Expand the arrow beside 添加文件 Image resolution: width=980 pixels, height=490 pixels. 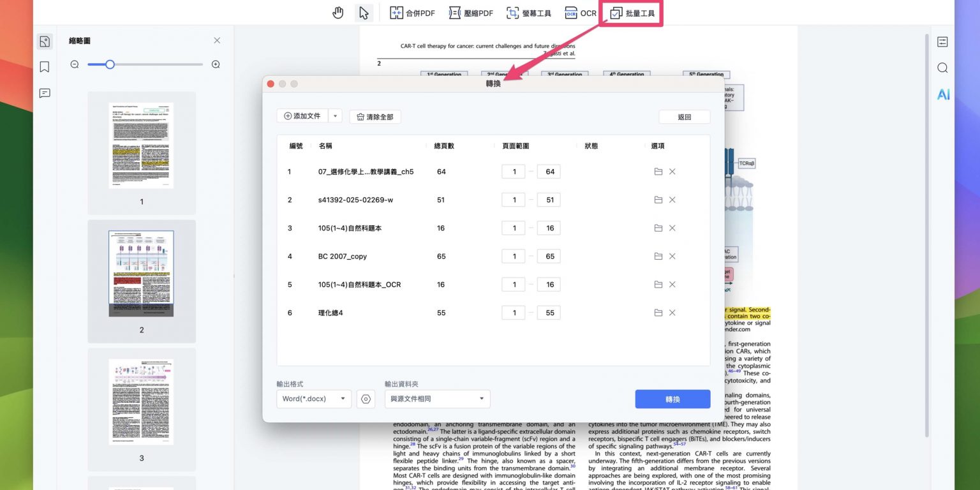click(336, 116)
